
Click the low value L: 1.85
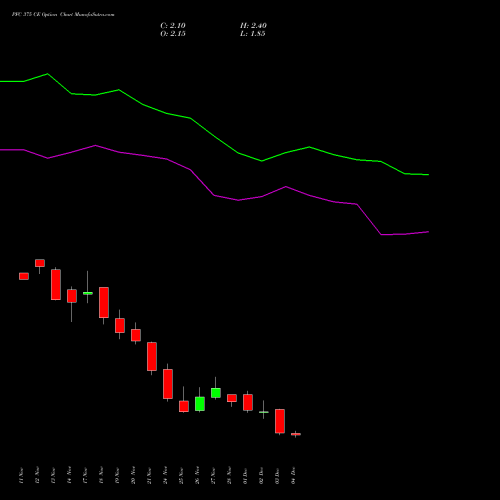(253, 34)
